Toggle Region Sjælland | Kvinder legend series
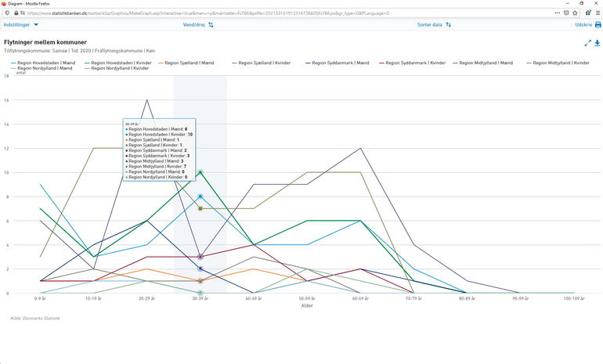The width and height of the screenshot is (603, 364). point(261,63)
